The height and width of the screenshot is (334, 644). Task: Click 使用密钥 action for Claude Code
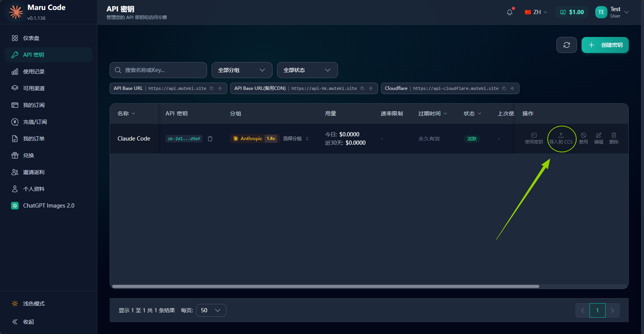(x=534, y=139)
